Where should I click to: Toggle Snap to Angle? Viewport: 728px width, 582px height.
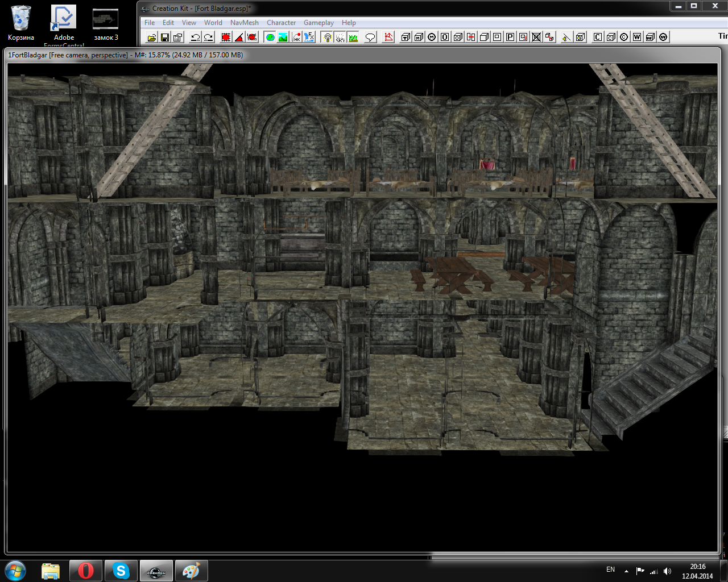(x=239, y=37)
